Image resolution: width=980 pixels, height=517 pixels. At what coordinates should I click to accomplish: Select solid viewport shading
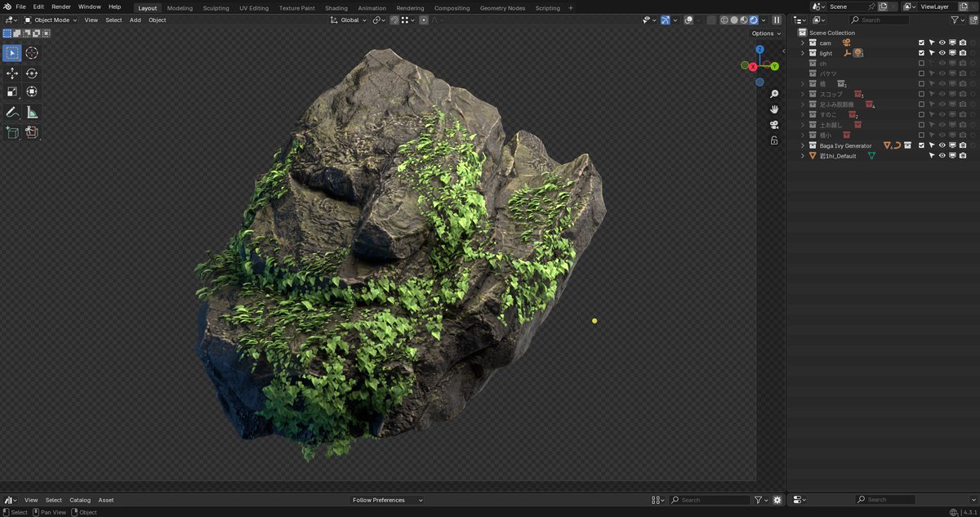tap(733, 20)
